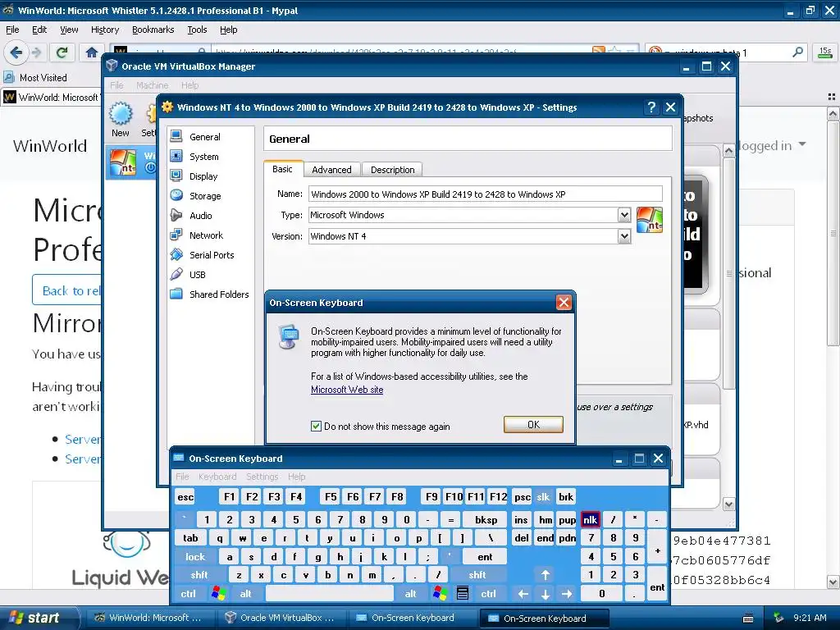The image size is (840, 630).
Task: Click down arrow key on On-Screen Keyboard
Action: click(x=546, y=594)
